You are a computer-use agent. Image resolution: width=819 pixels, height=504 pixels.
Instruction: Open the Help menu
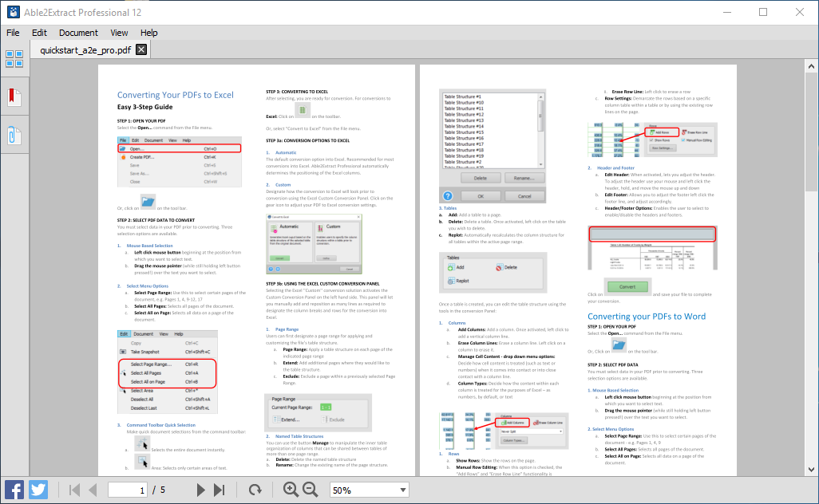148,33
